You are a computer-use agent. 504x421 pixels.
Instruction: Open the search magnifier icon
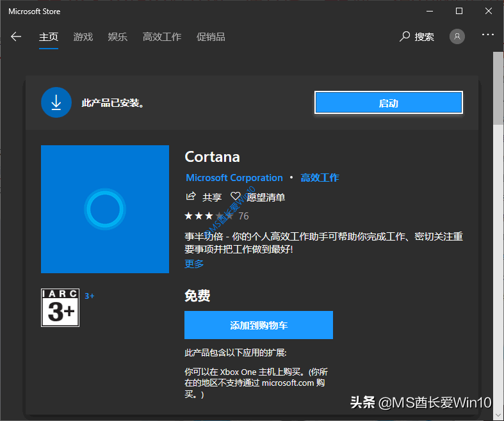point(404,36)
